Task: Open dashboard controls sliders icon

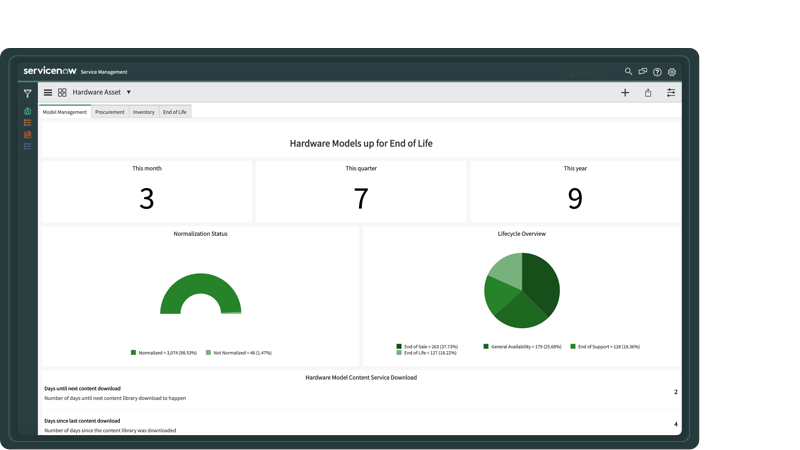Action: click(671, 92)
